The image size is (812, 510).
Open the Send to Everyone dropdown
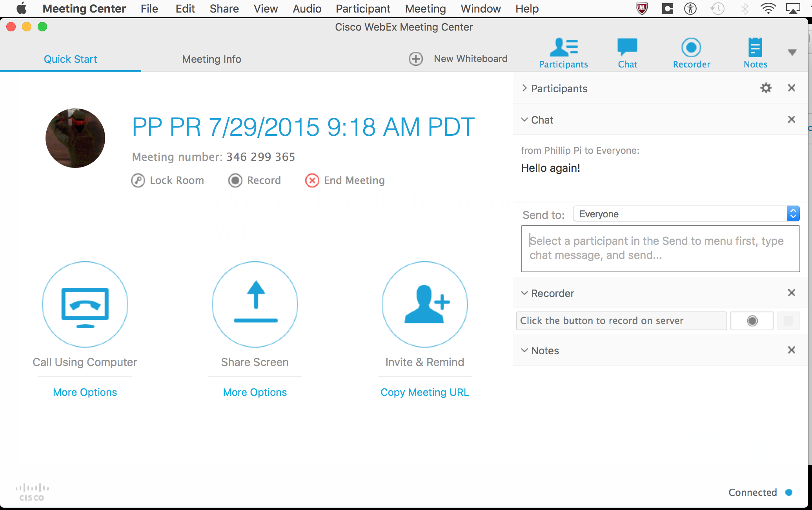686,214
